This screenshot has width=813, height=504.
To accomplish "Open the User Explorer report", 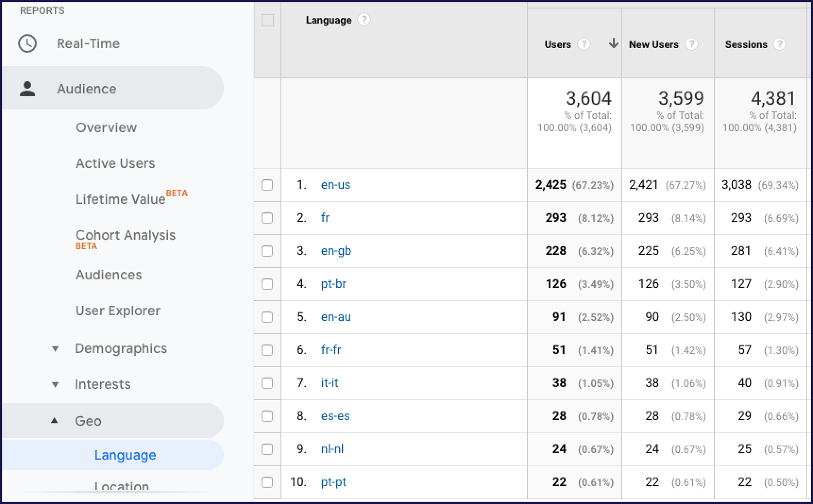I will point(118,311).
